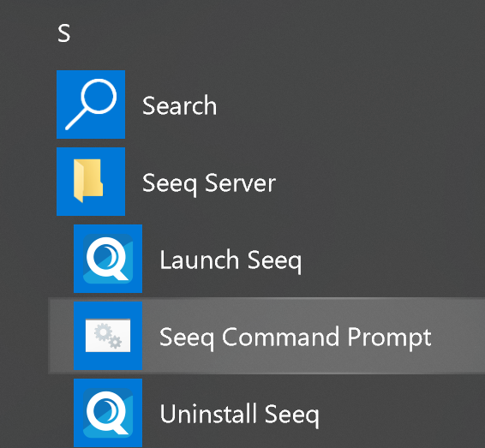Screen dimensions: 485x448
Task: Click the Uninstall Seeq Q logo icon
Action: tap(108, 413)
